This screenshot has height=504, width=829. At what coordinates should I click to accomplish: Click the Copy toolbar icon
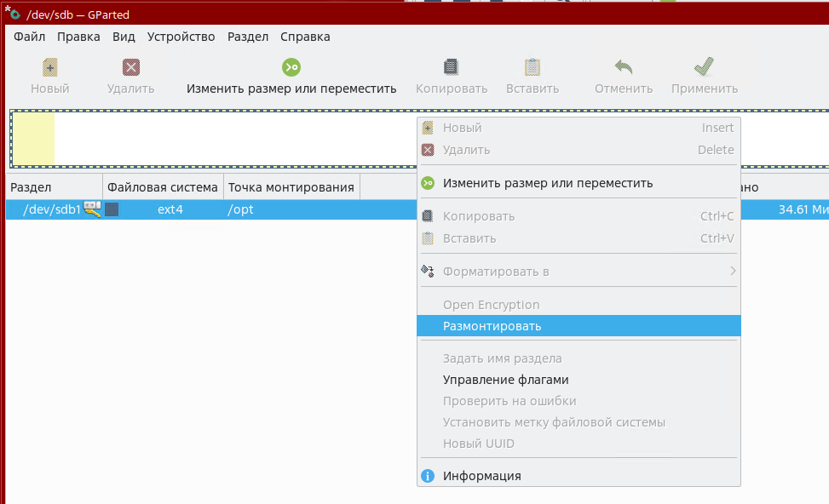point(451,67)
